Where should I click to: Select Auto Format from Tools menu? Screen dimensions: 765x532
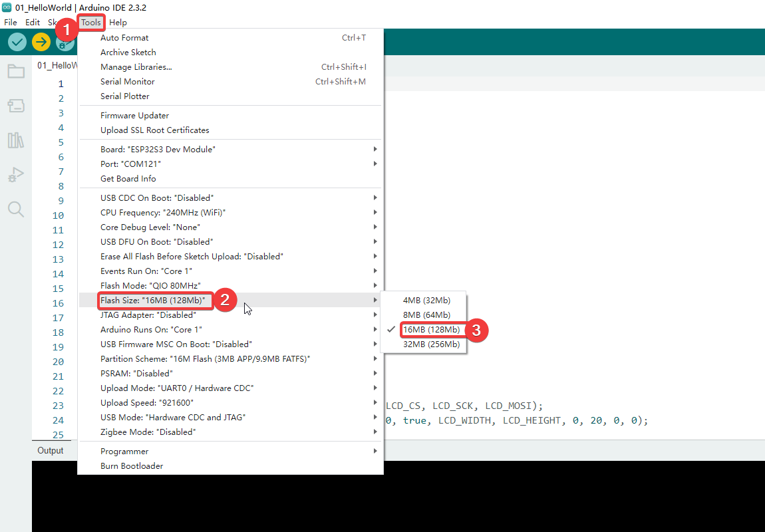(230, 37)
